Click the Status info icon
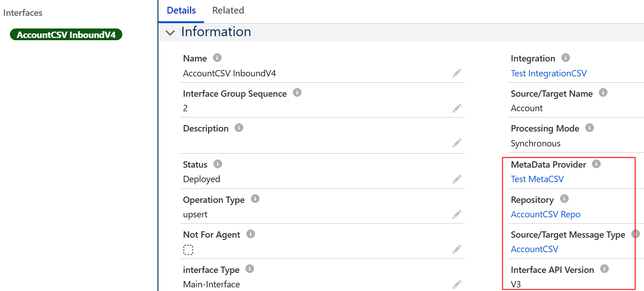This screenshot has height=291, width=644. [x=218, y=164]
